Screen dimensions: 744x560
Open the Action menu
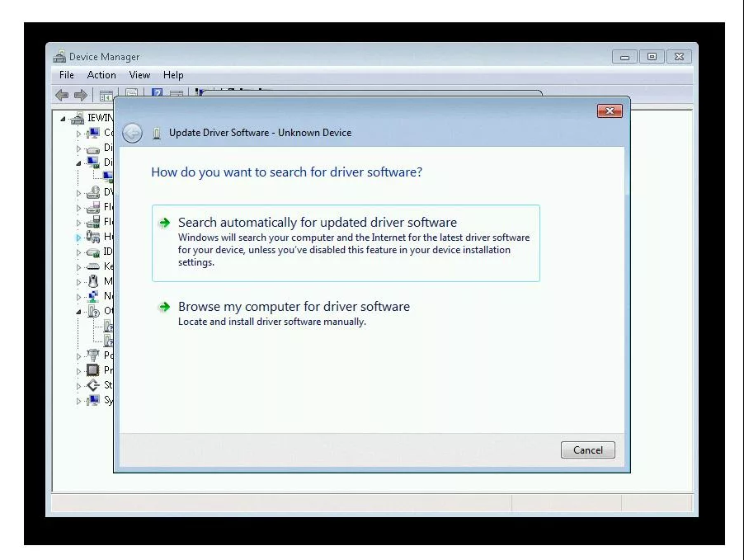point(101,74)
